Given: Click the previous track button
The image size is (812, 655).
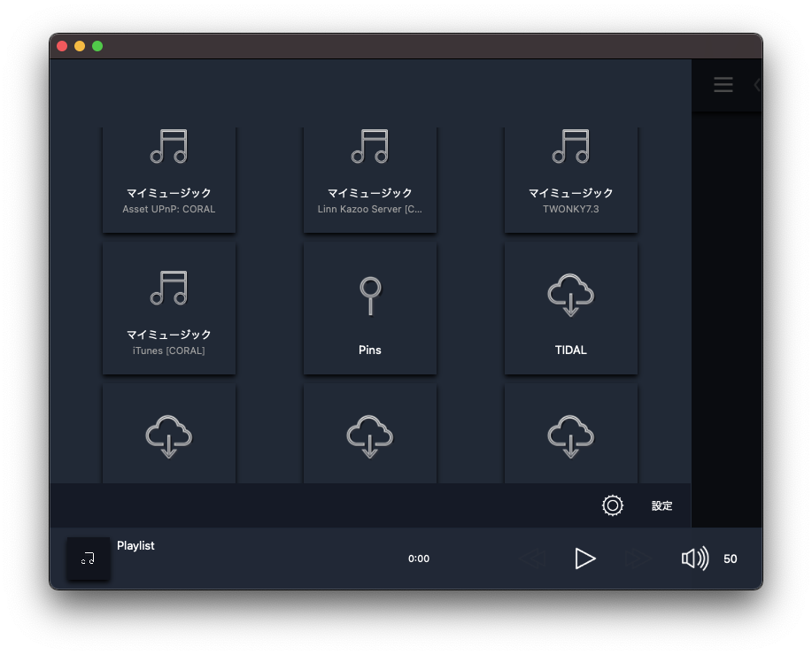Looking at the screenshot, I should [532, 559].
